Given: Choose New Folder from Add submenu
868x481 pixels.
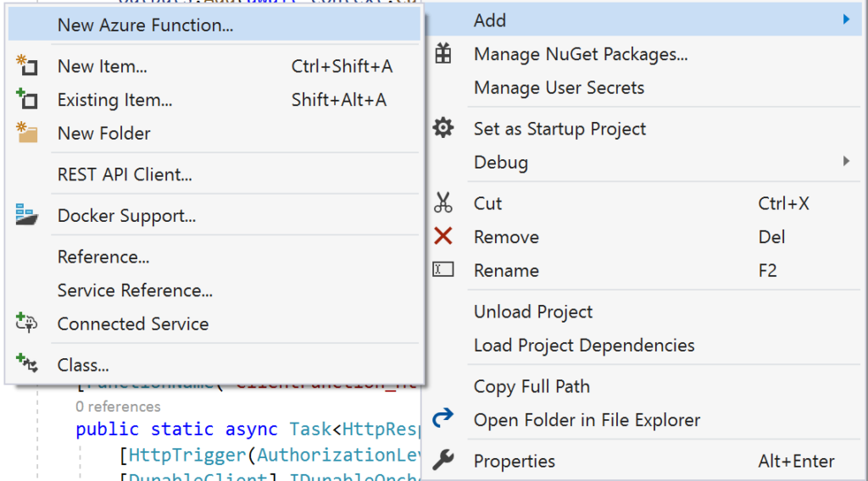Looking at the screenshot, I should click(214, 133).
